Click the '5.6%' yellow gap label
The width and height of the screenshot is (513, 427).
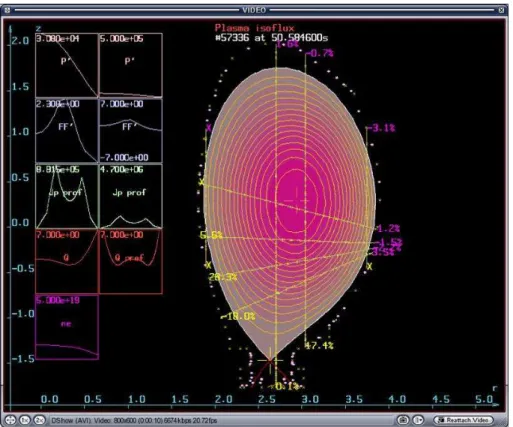[211, 235]
